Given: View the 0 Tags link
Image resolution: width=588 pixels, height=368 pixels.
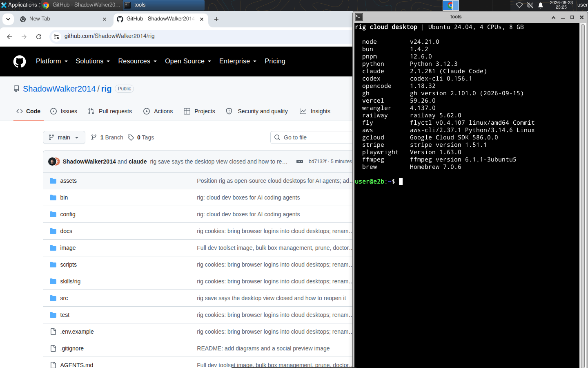Looking at the screenshot, I should pyautogui.click(x=141, y=137).
